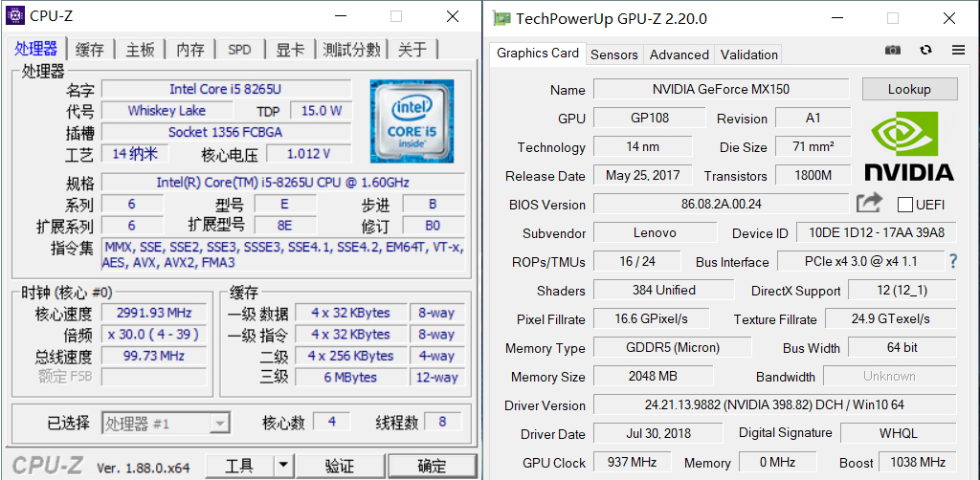Click the BIOS Version field 86.08.2A.00.24
Image resolution: width=980 pixels, height=480 pixels.
[x=722, y=204]
